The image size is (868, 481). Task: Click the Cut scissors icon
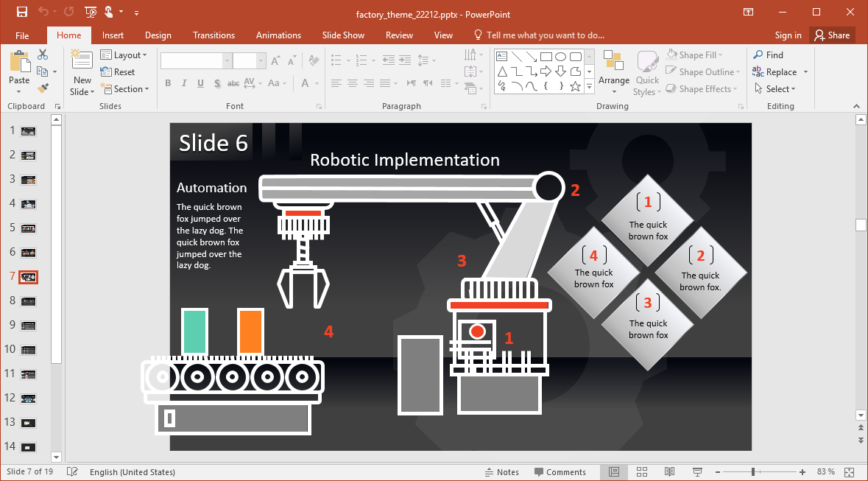coord(43,55)
